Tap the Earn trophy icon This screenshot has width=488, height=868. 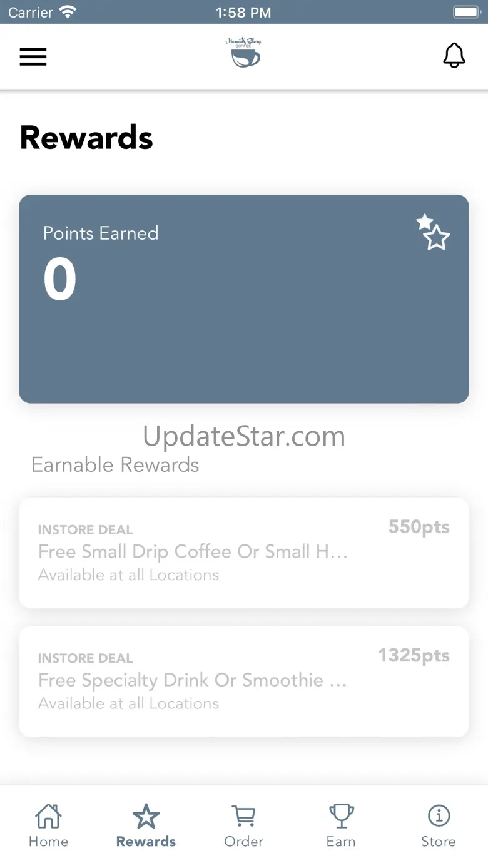pos(341,816)
